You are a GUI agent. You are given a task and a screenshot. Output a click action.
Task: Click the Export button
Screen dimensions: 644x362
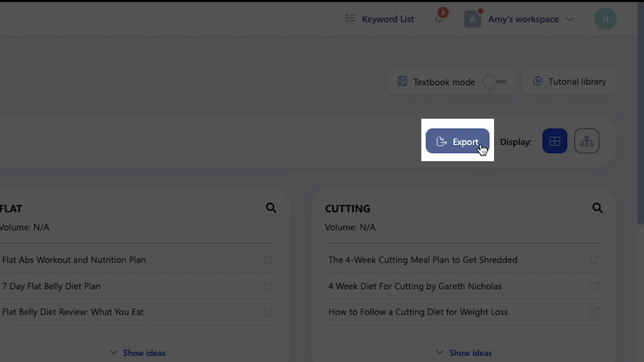point(457,141)
